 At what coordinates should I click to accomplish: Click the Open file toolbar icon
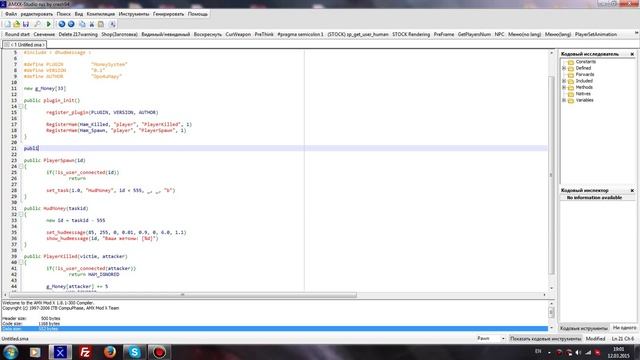pos(17,24)
